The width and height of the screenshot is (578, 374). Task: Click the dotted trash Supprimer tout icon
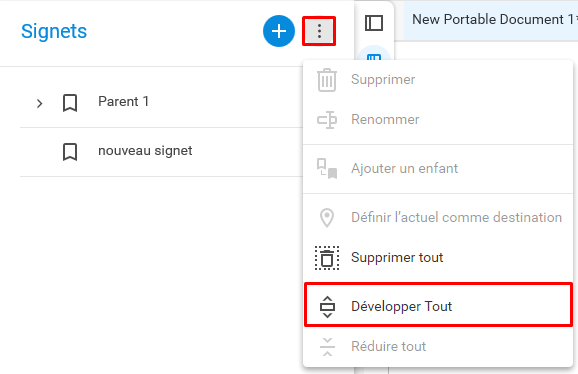pyautogui.click(x=327, y=258)
